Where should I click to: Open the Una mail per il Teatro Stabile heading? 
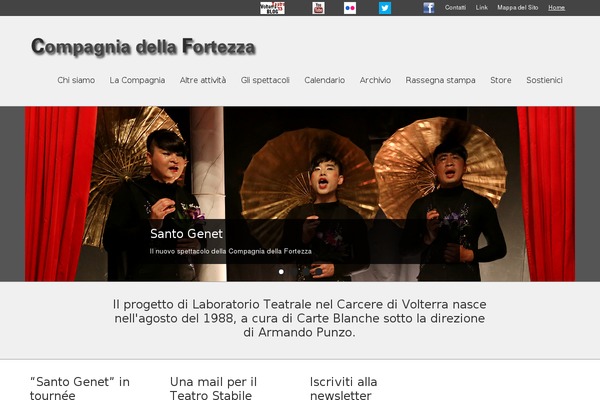coord(214,388)
